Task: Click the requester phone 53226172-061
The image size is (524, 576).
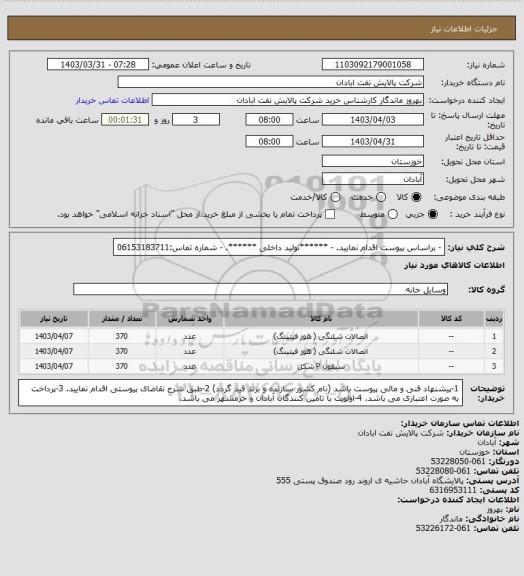Action: (443, 528)
